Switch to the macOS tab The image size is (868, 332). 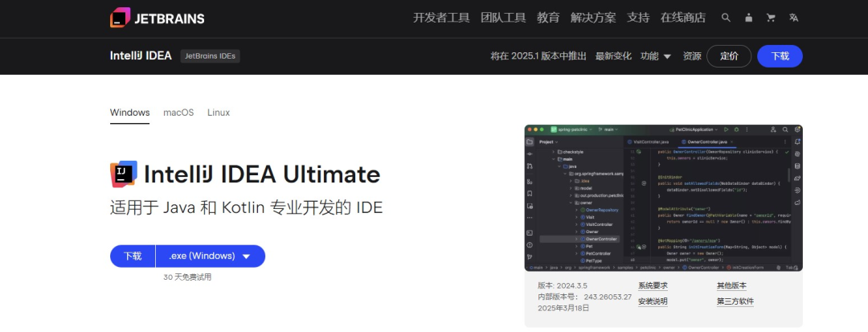coord(178,113)
